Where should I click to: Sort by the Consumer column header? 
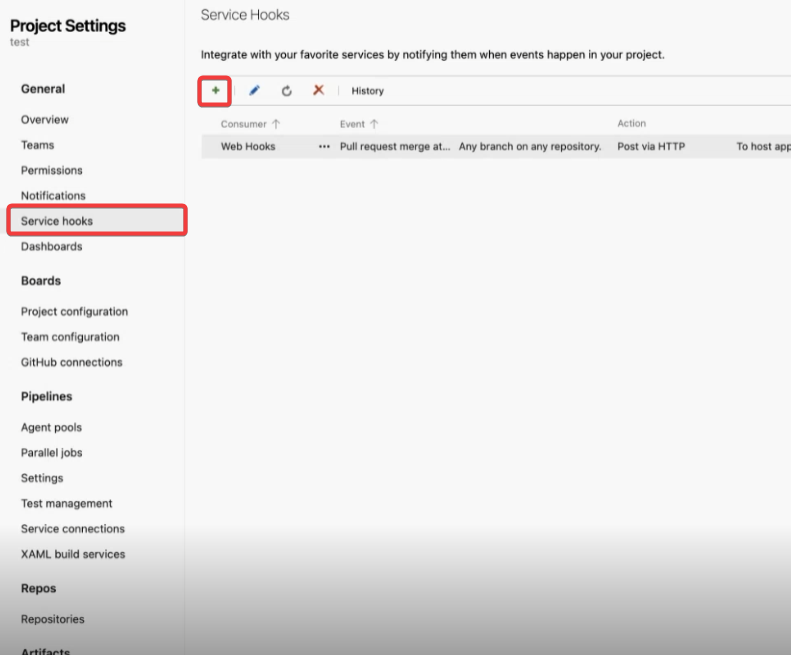(243, 124)
